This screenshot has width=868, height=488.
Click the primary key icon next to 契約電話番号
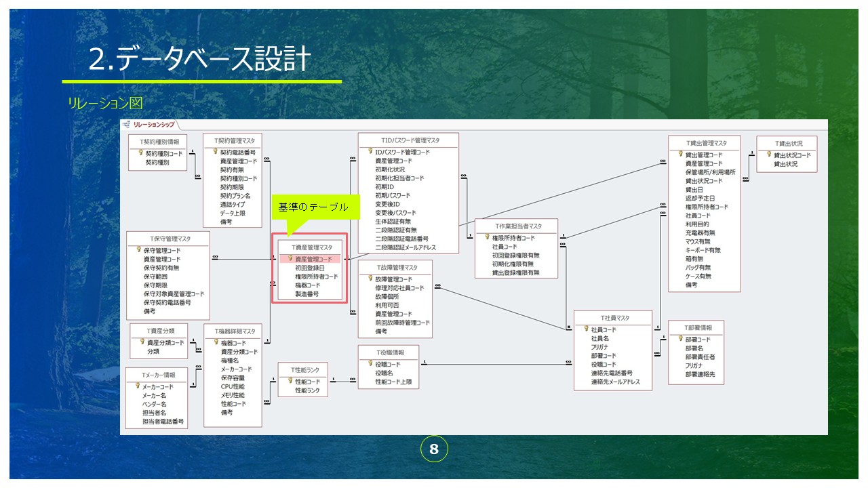tap(214, 152)
